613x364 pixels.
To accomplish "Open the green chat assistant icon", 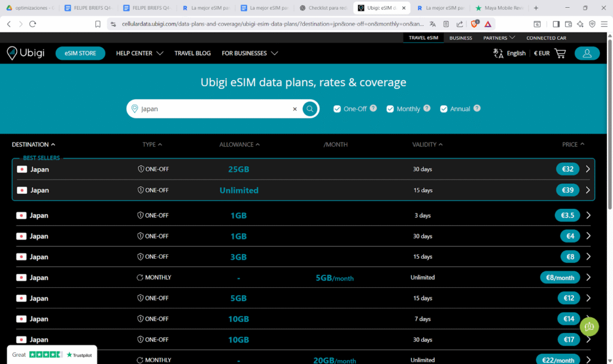I will (589, 326).
